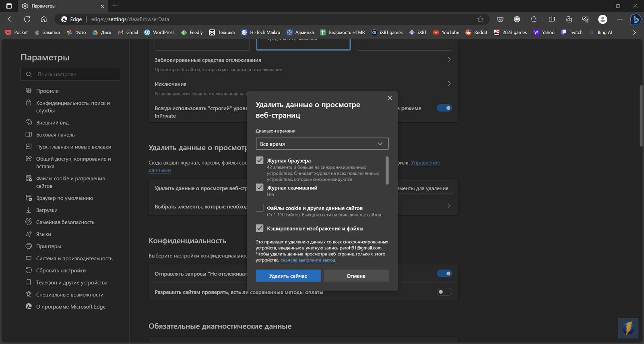Open the WordPress bookmark
The width and height of the screenshot is (644, 344).
[x=159, y=32]
